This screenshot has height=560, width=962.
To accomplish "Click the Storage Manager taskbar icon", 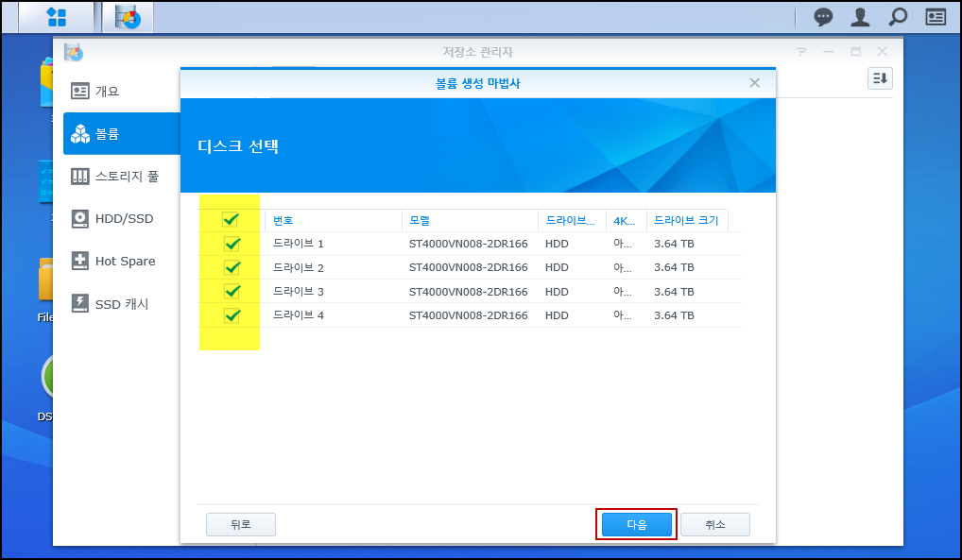I will pyautogui.click(x=129, y=17).
